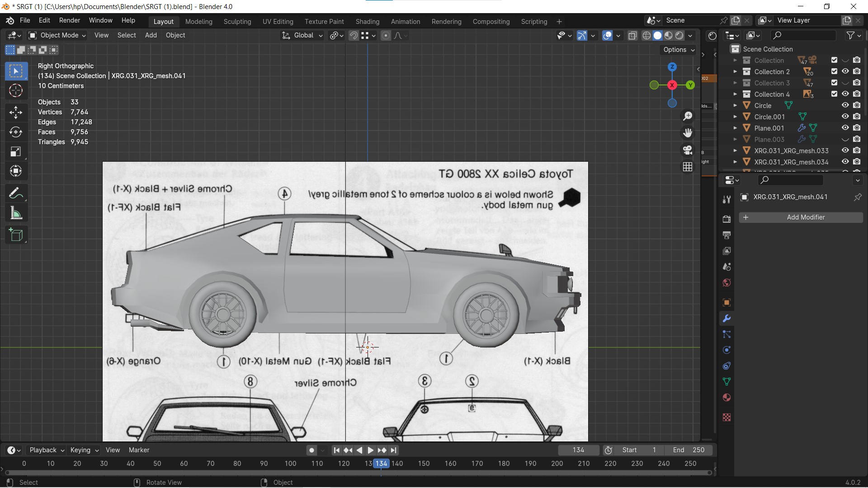This screenshot has height=488, width=868.
Task: Open the Global transform orientation dropdown
Action: (303, 35)
